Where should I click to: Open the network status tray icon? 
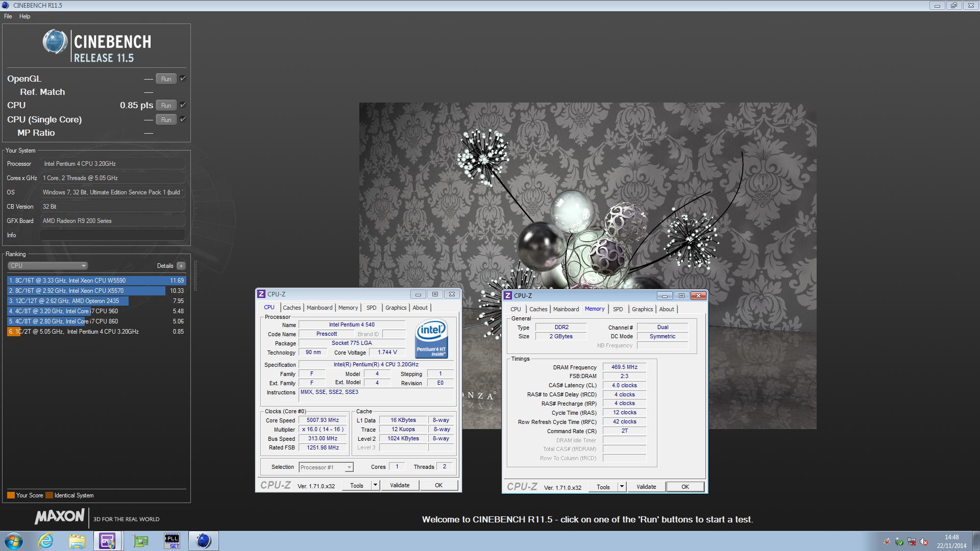912,542
